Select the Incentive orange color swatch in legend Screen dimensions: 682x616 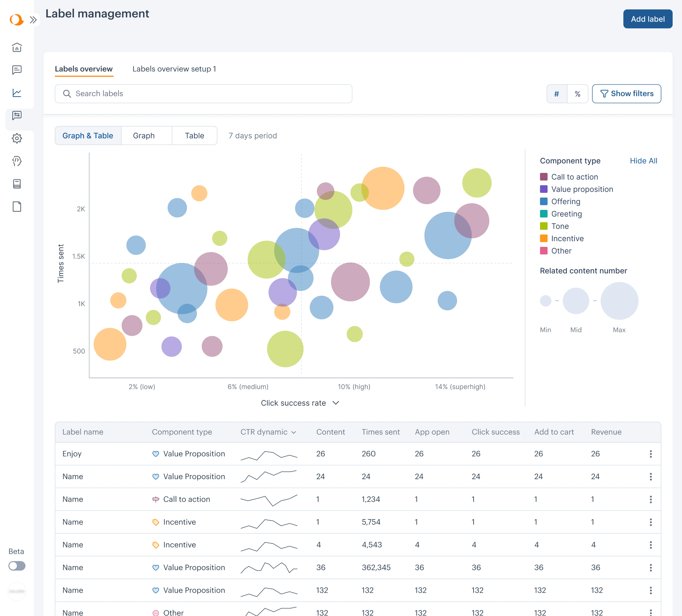point(544,239)
